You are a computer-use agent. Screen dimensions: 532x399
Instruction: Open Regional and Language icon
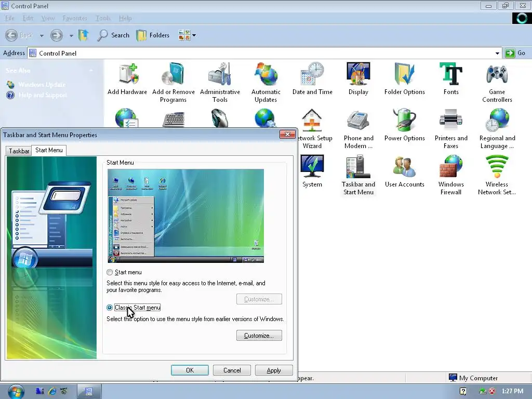click(x=497, y=129)
